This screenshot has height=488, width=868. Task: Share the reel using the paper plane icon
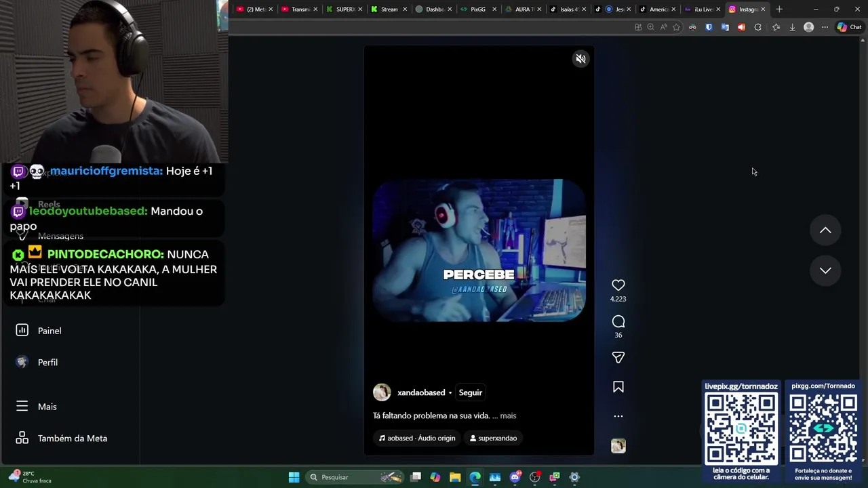(x=618, y=357)
